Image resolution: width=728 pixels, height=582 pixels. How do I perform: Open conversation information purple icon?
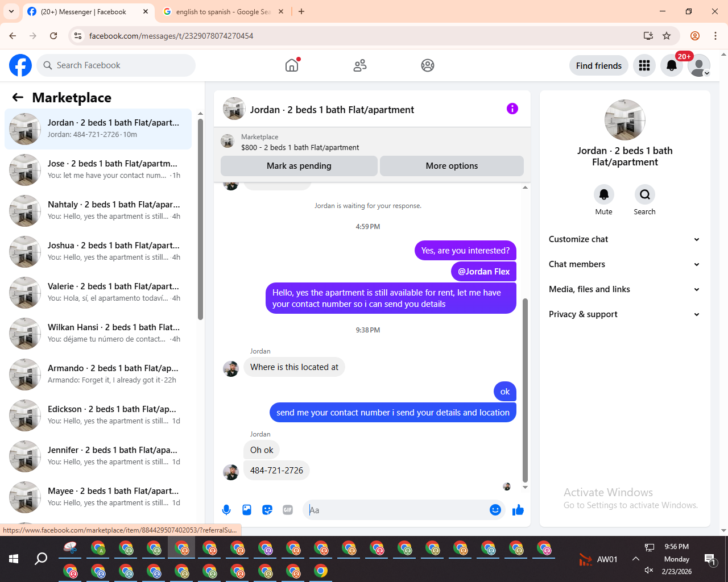[x=512, y=109]
